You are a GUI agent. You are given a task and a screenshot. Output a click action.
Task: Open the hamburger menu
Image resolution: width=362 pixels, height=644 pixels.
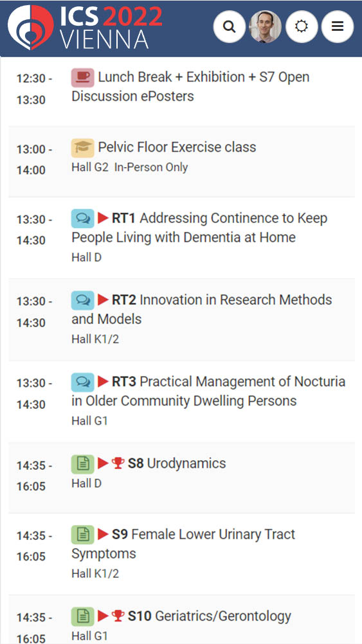point(338,27)
